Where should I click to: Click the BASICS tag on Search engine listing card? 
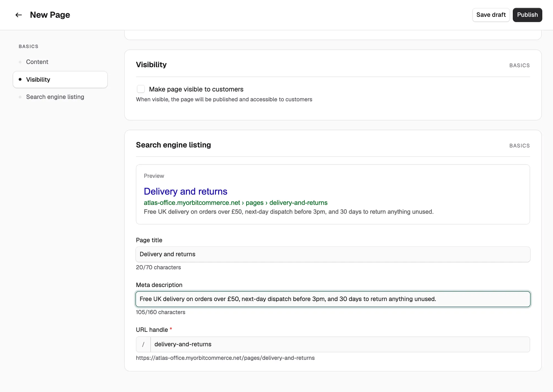[520, 146]
